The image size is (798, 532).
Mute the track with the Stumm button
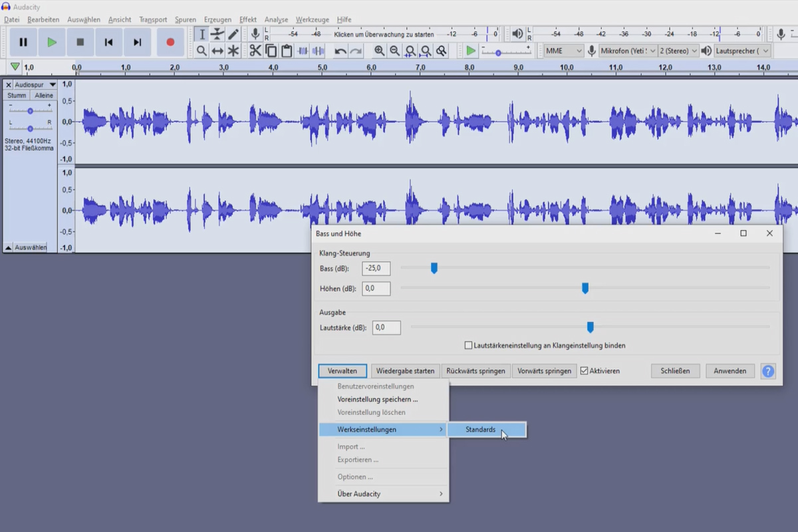[17, 96]
